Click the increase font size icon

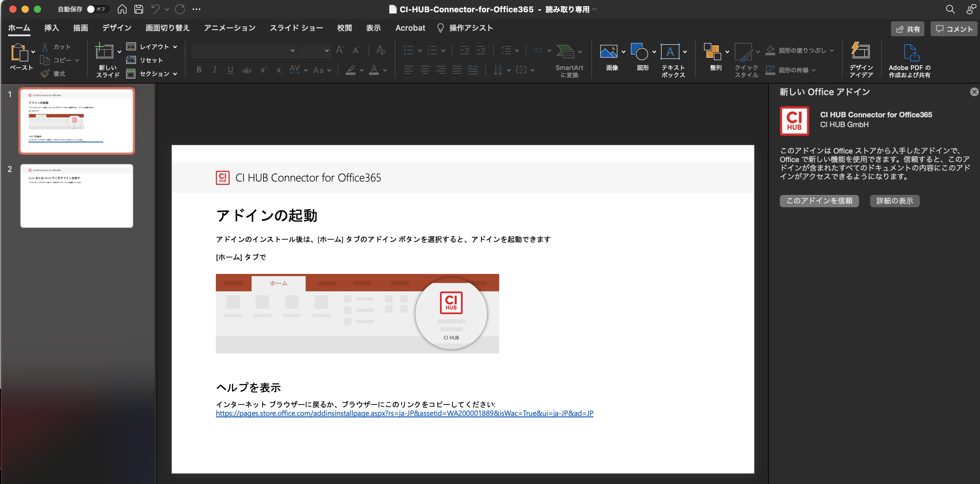pyautogui.click(x=340, y=50)
